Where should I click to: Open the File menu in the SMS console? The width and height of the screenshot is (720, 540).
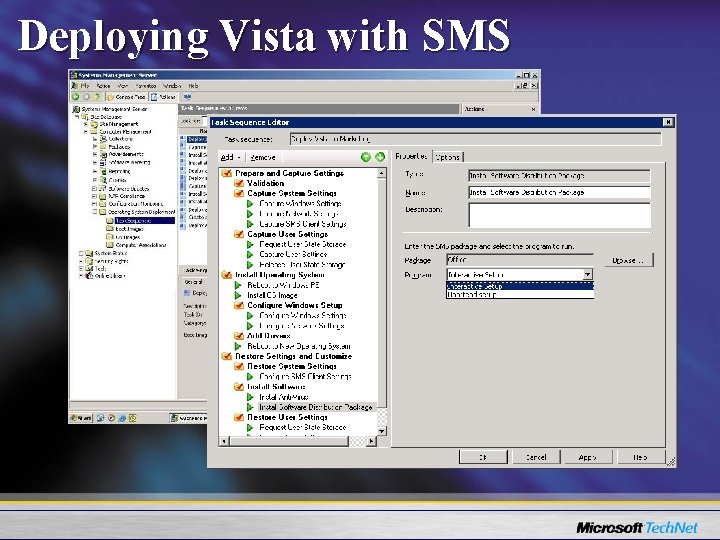coord(85,86)
